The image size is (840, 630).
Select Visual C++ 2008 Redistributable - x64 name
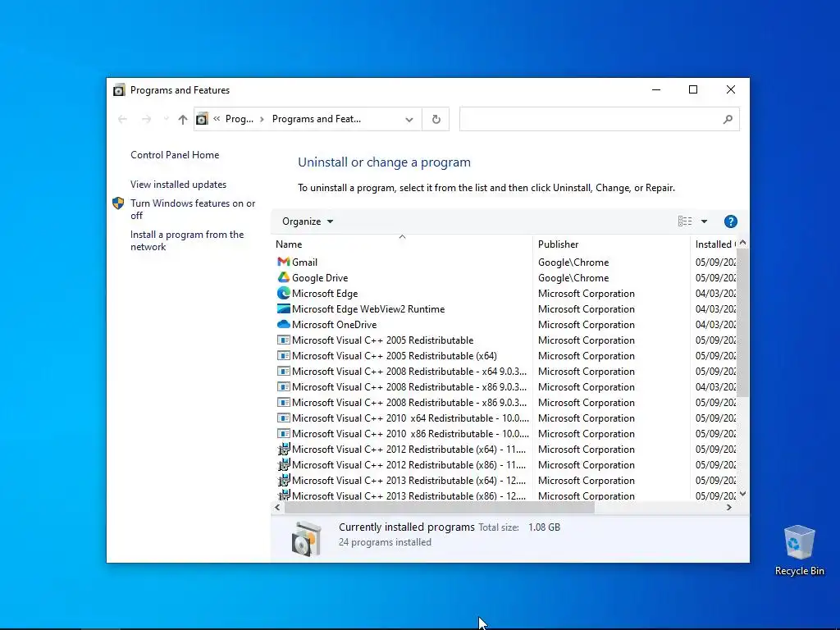[x=409, y=371]
